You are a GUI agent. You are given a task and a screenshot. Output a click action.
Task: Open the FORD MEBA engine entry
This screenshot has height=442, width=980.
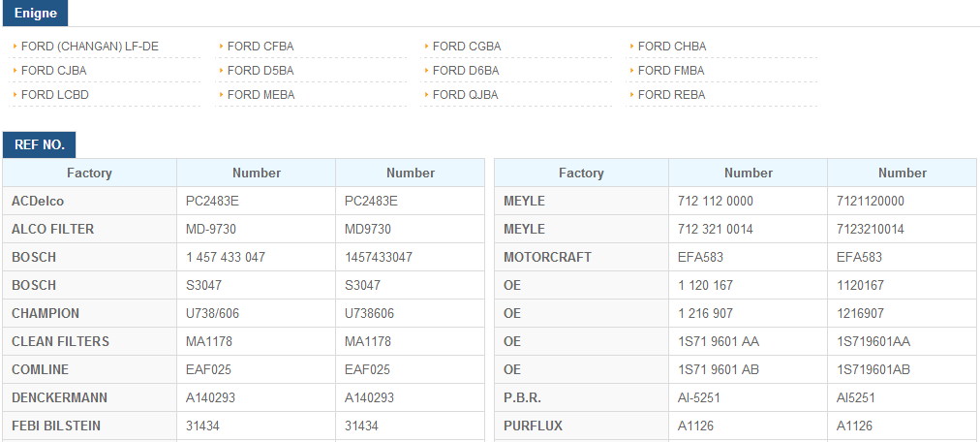click(261, 95)
